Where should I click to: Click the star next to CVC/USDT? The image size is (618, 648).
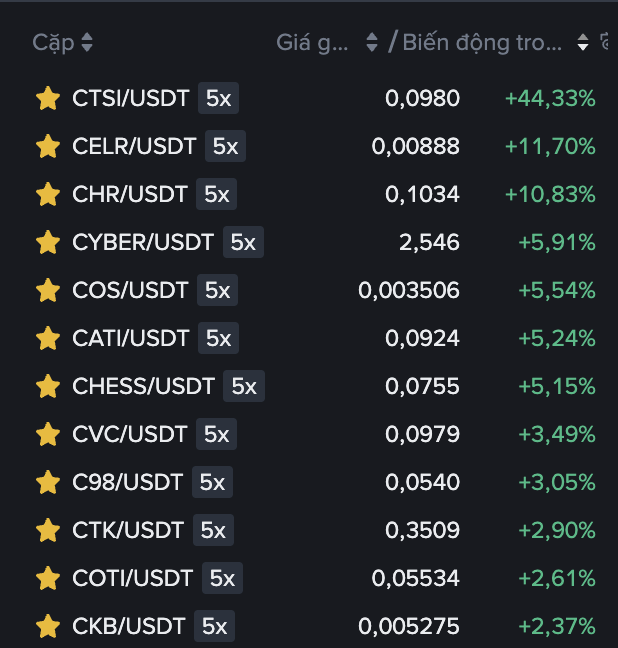(47, 434)
